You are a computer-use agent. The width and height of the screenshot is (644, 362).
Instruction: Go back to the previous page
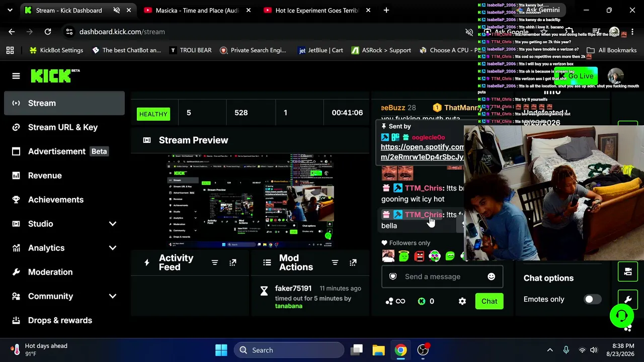[x=12, y=32]
